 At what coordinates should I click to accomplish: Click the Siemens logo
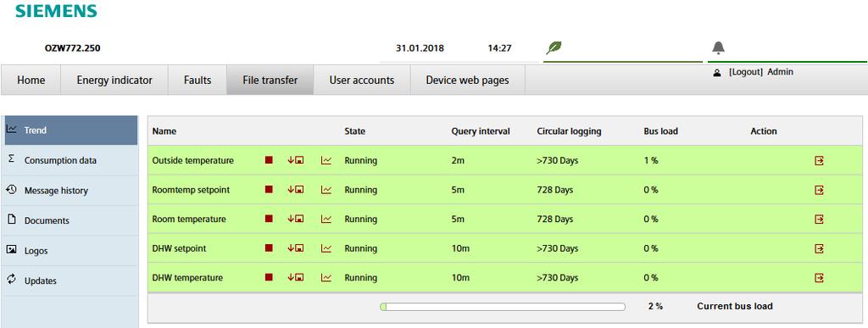(56, 10)
